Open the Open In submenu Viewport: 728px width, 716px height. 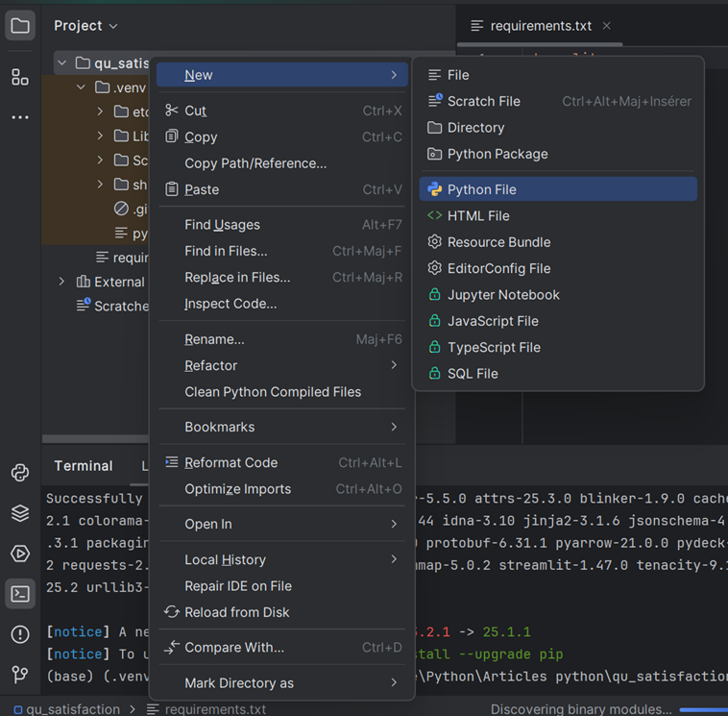point(281,524)
